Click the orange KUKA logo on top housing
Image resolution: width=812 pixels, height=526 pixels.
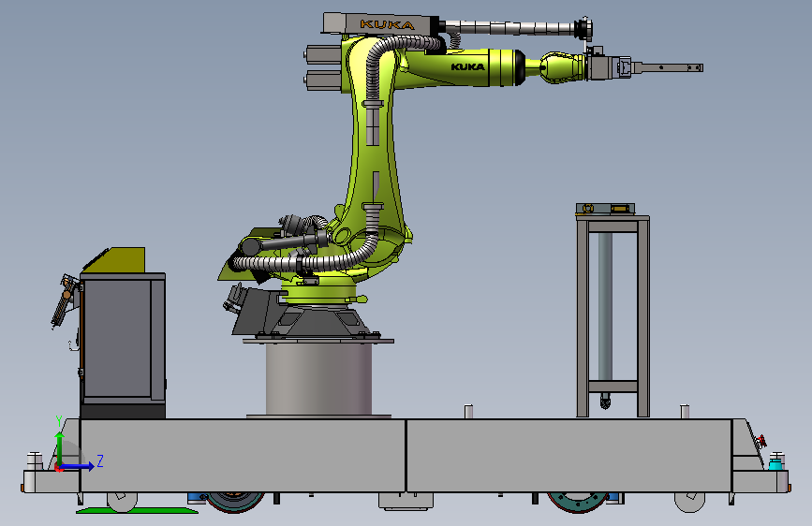coord(388,24)
